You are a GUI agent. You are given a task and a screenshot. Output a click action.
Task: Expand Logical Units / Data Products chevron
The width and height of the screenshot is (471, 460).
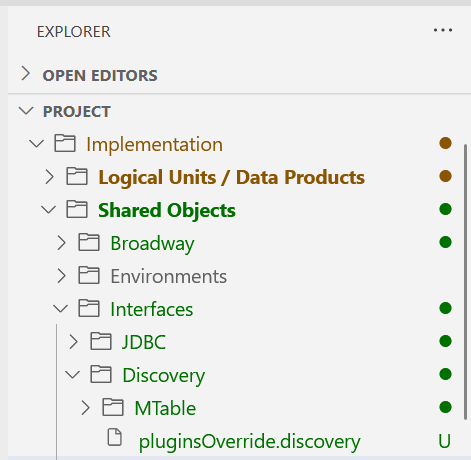49,177
